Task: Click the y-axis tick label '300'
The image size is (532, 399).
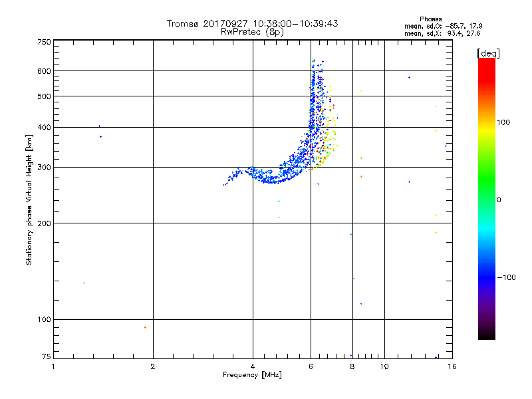Action: pos(44,167)
